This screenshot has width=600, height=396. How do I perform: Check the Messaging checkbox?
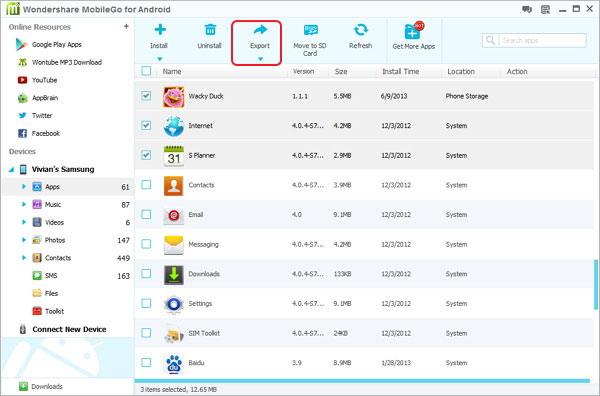pyautogui.click(x=146, y=244)
